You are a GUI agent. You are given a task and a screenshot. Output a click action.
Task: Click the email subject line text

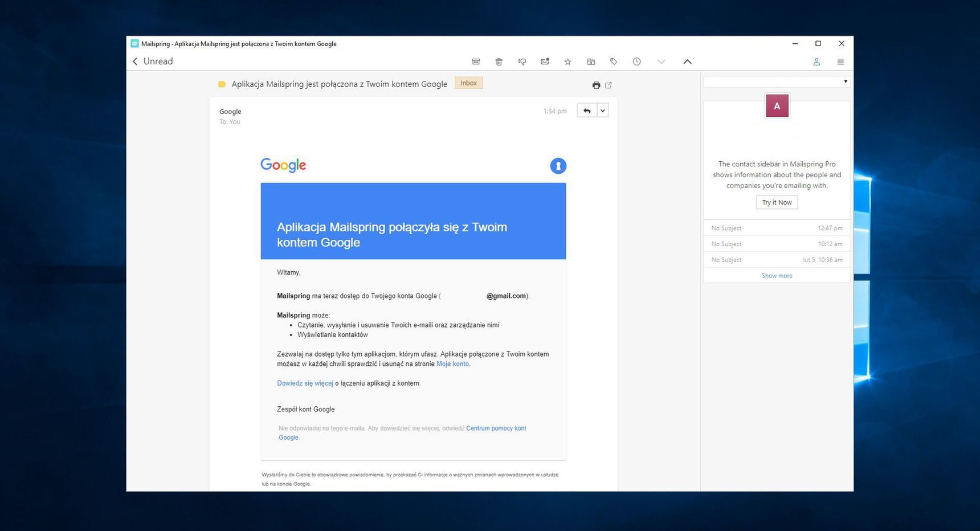(339, 84)
